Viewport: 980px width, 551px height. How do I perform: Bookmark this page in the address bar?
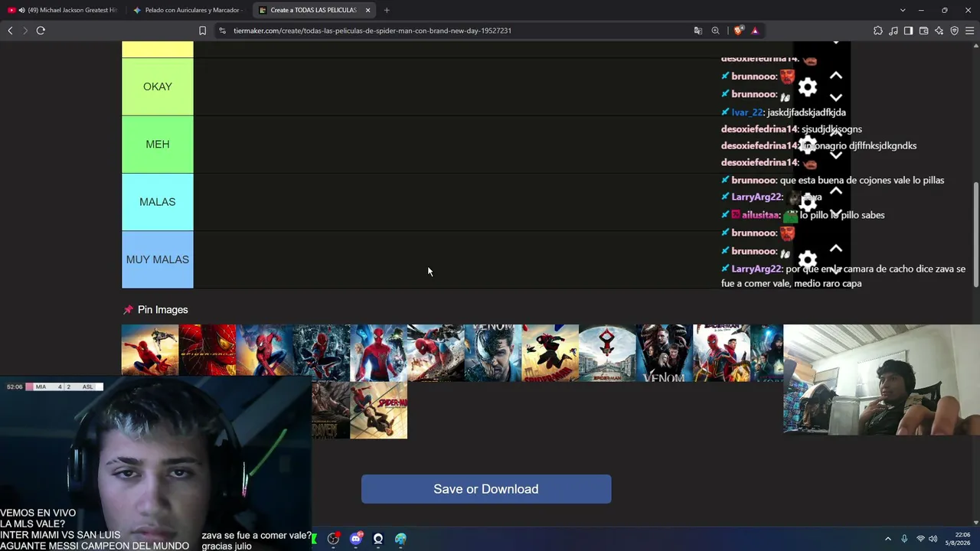point(202,31)
